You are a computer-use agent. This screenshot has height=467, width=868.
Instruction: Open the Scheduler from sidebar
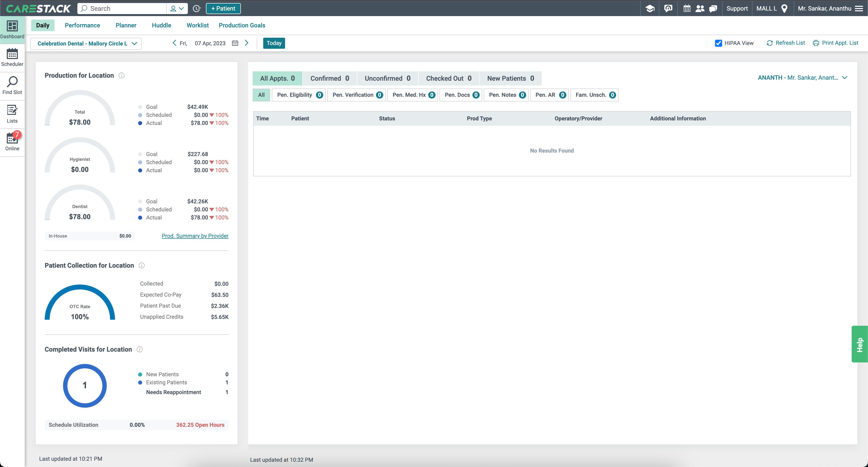12,58
